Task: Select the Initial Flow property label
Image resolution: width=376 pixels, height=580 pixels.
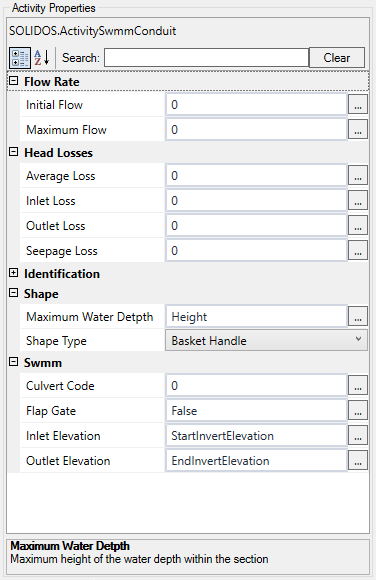Action: pos(54,105)
